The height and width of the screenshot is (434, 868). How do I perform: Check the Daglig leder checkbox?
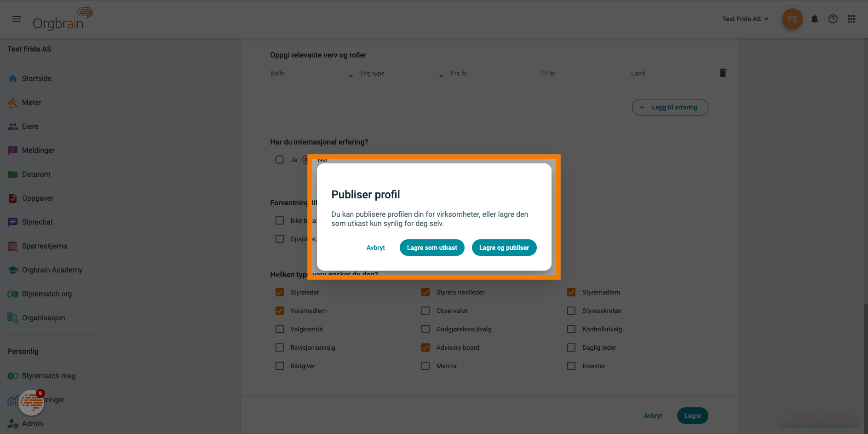tap(571, 347)
